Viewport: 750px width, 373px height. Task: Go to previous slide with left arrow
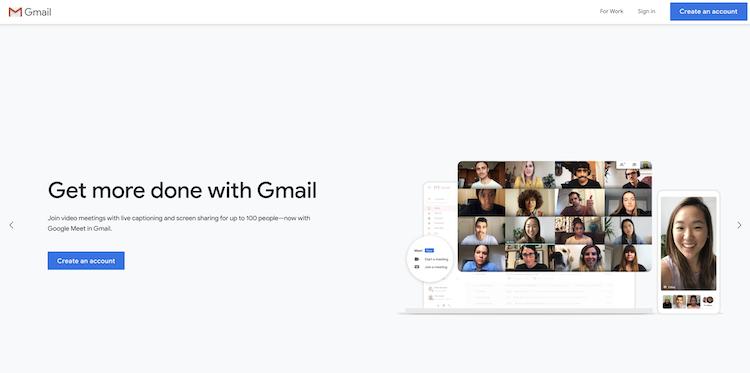[11, 225]
